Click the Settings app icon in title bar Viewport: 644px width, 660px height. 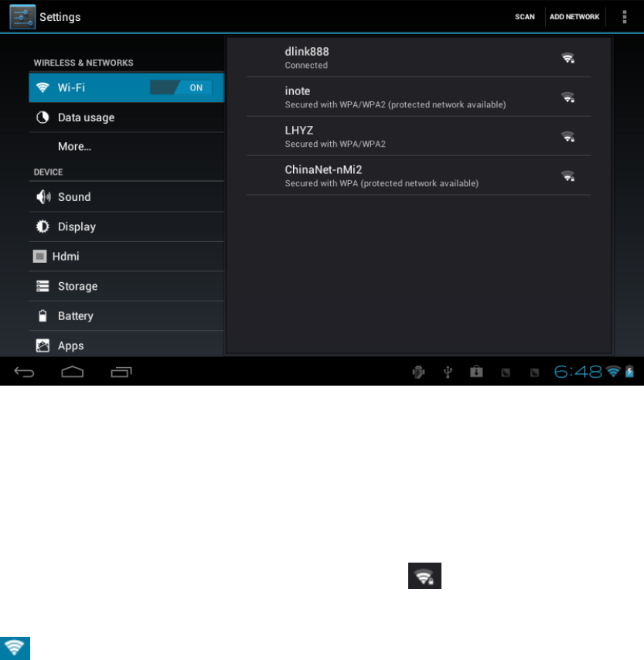[22, 17]
